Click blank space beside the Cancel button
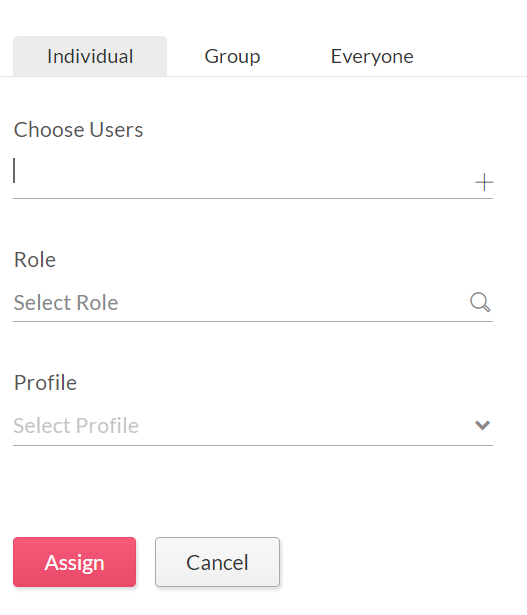The width and height of the screenshot is (527, 615). 392,562
